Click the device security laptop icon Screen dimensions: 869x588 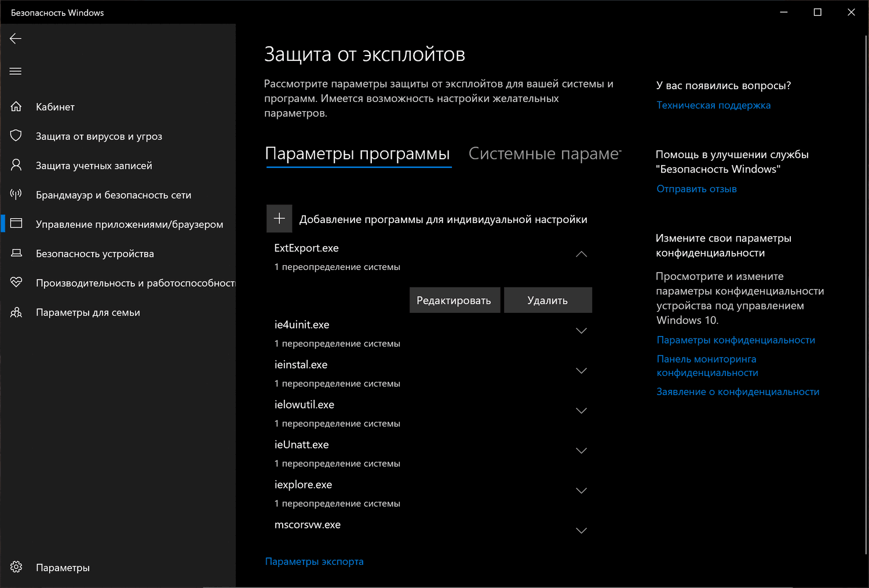[16, 253]
